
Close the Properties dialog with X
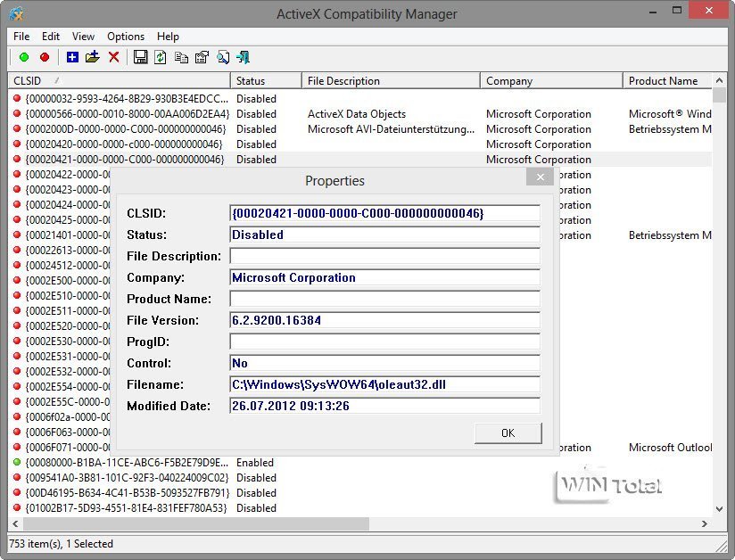click(540, 177)
